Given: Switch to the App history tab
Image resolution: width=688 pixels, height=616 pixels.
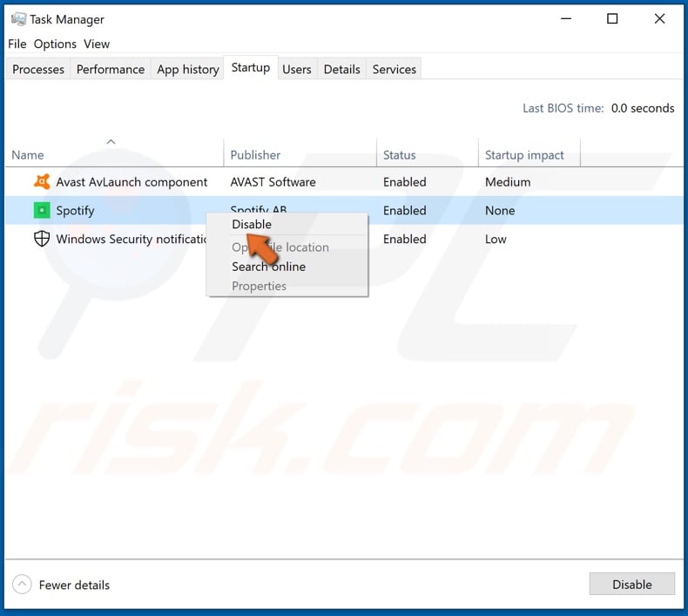Looking at the screenshot, I should (188, 69).
